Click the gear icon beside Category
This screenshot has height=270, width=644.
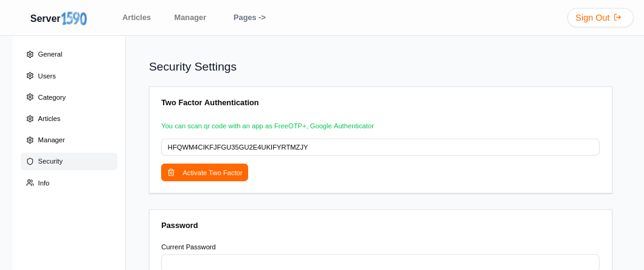tap(30, 97)
